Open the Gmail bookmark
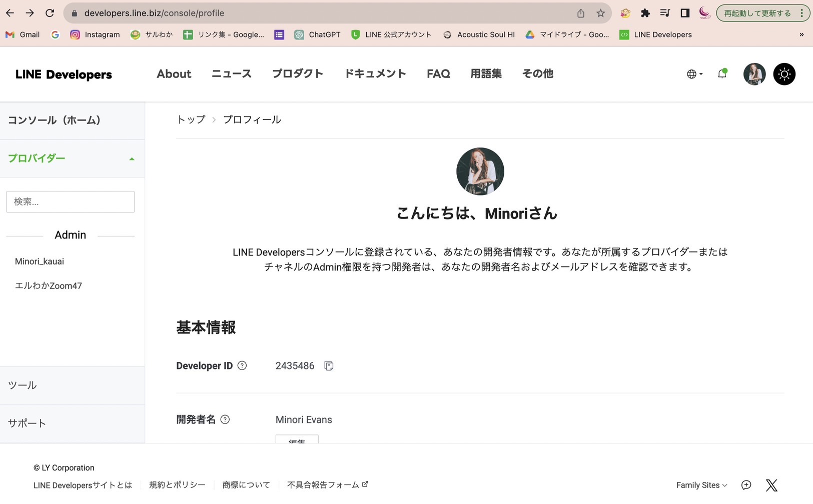This screenshot has height=504, width=813. [x=23, y=34]
